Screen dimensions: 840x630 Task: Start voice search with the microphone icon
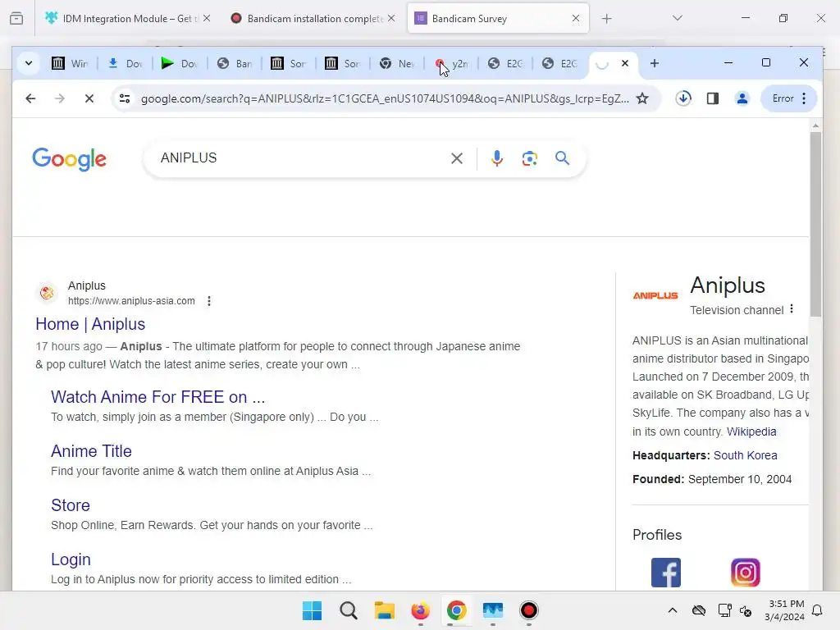point(497,158)
